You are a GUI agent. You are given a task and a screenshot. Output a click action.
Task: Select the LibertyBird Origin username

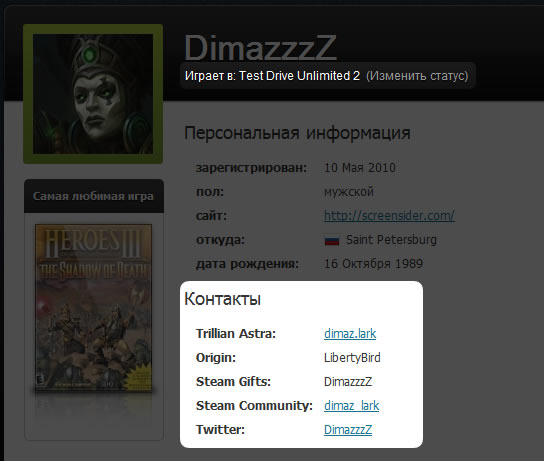tap(352, 358)
